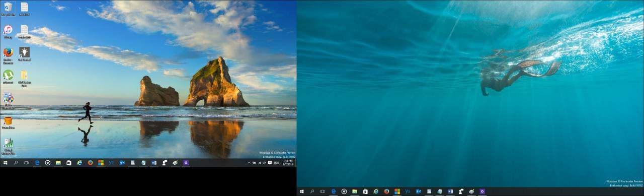This screenshot has width=644, height=196.
Task: Select the Get Started lightbulb desktop icon
Action: [24, 54]
